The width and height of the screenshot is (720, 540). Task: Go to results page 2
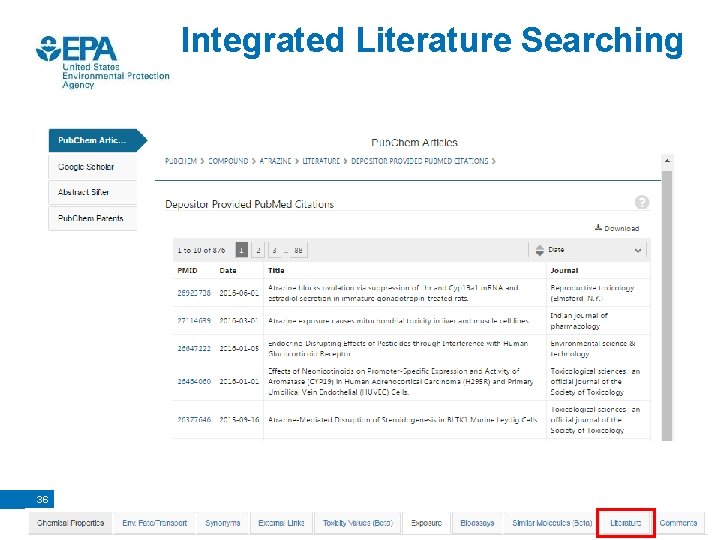click(258, 250)
